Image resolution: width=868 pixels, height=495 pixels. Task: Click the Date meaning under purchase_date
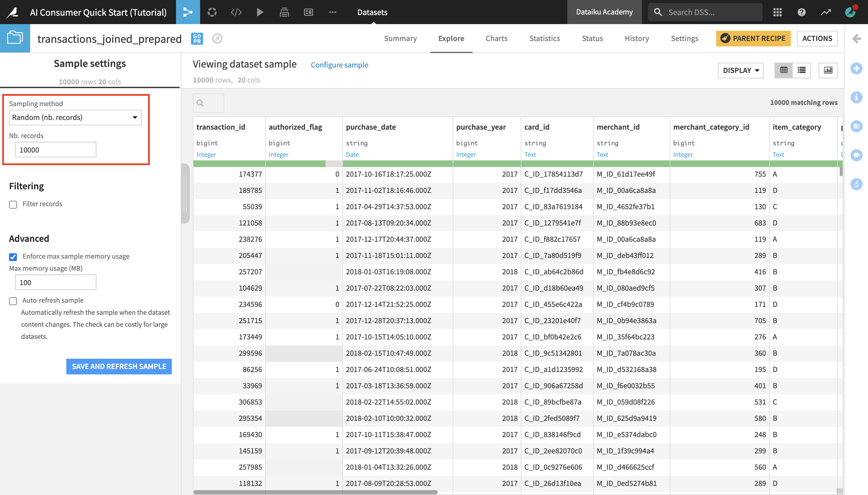click(352, 154)
